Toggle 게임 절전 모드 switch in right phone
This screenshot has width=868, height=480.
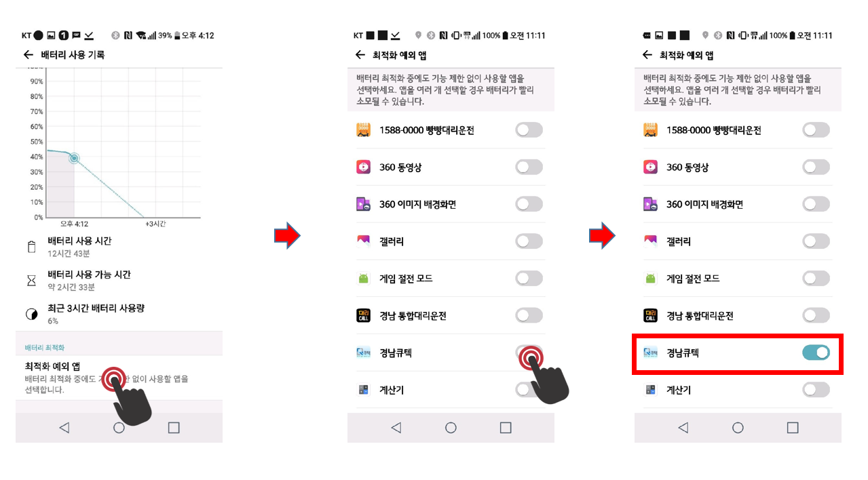click(x=816, y=278)
